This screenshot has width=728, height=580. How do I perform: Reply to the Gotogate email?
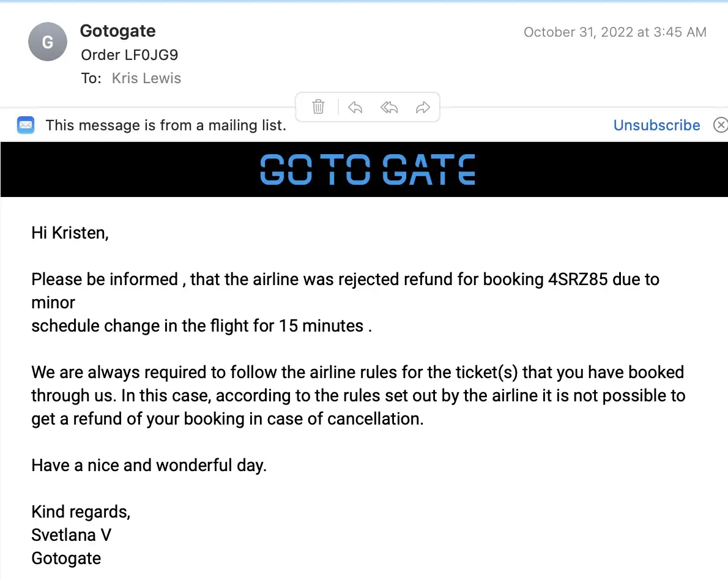pos(355,108)
